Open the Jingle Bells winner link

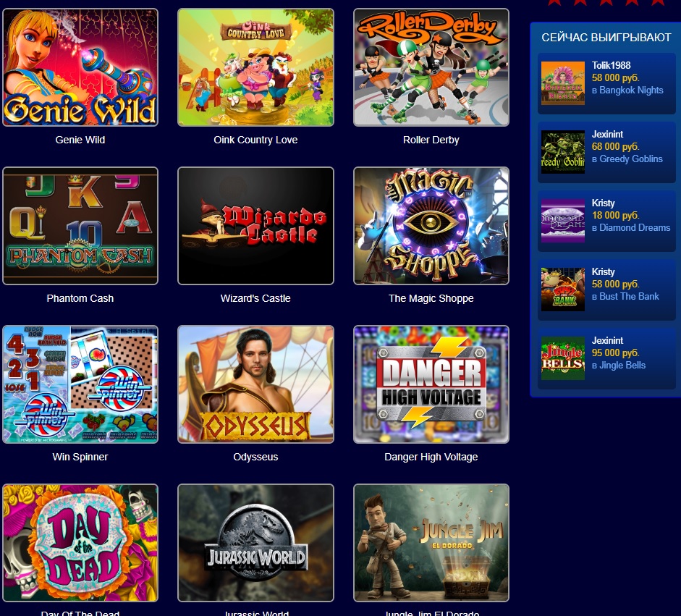tap(622, 366)
